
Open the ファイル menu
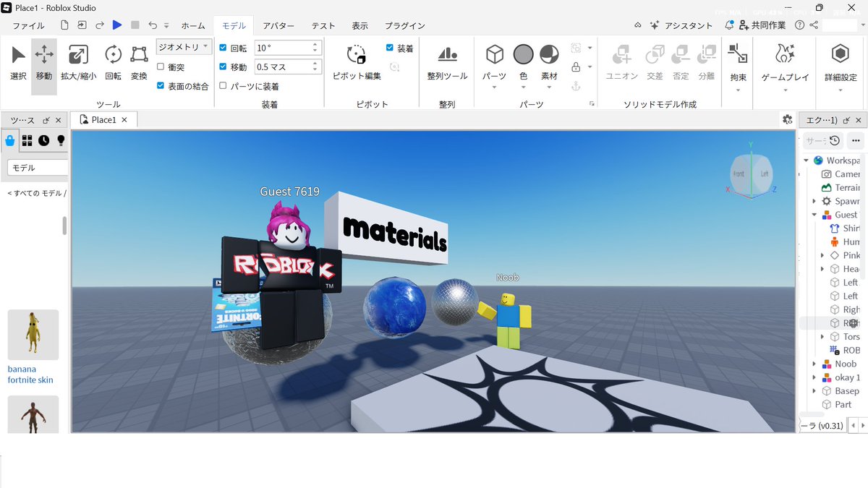click(x=28, y=25)
